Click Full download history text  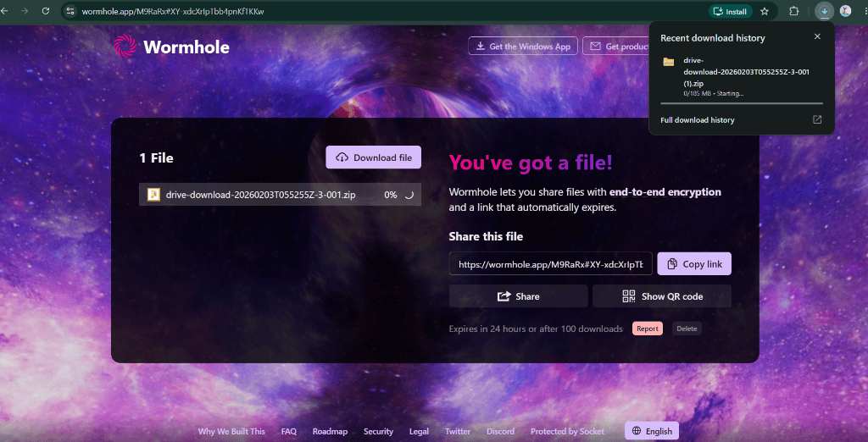pyautogui.click(x=698, y=120)
